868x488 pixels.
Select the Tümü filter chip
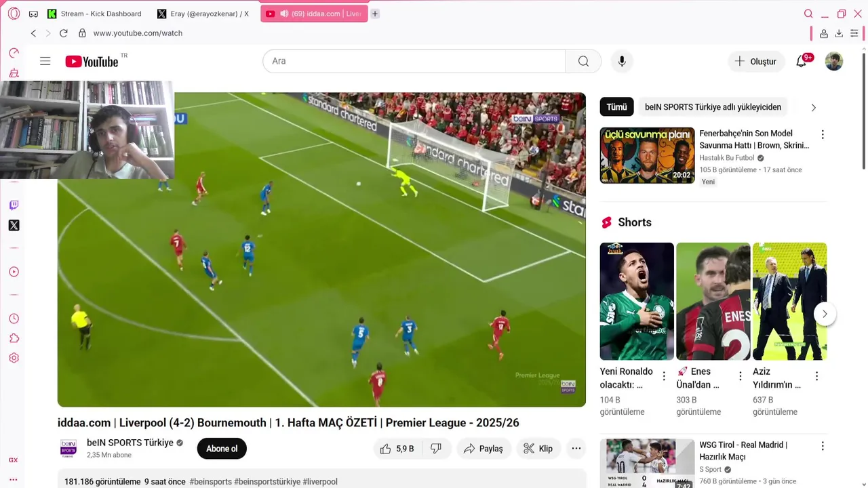click(616, 107)
